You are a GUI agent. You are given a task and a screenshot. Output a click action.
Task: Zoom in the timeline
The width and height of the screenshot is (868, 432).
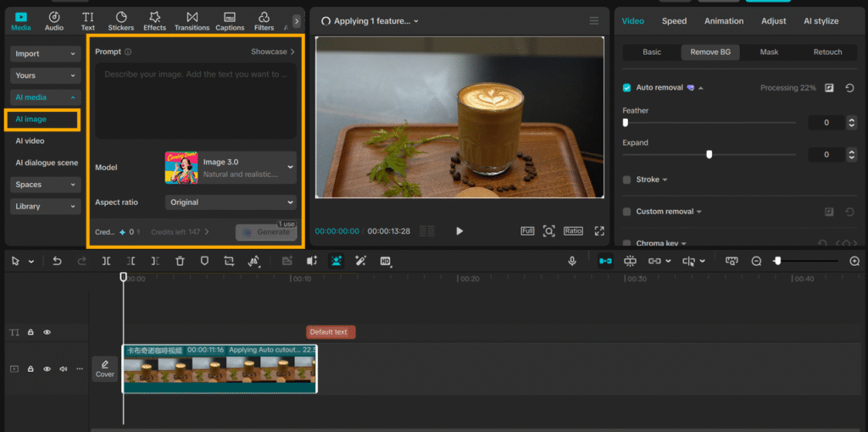click(x=854, y=261)
